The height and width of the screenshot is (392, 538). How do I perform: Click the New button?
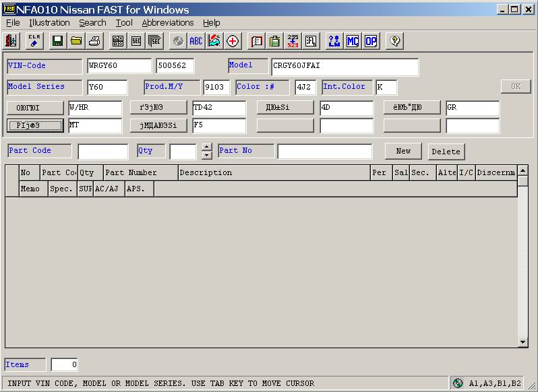403,151
